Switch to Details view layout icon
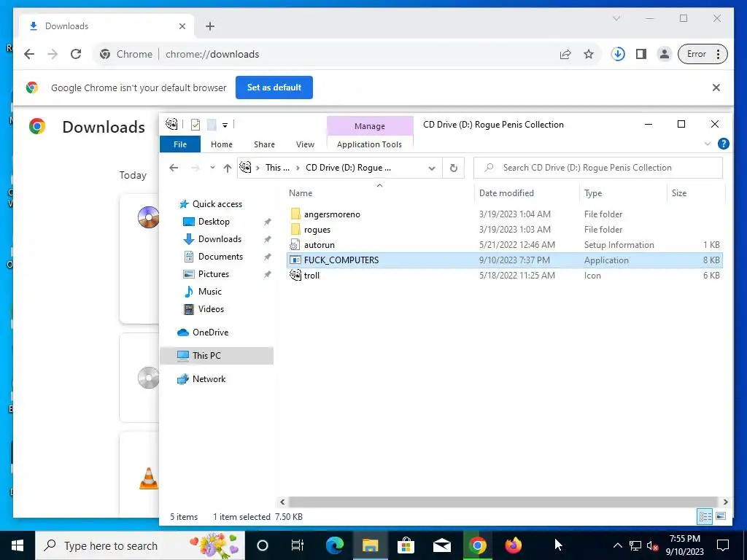The width and height of the screenshot is (747, 560). [705, 516]
